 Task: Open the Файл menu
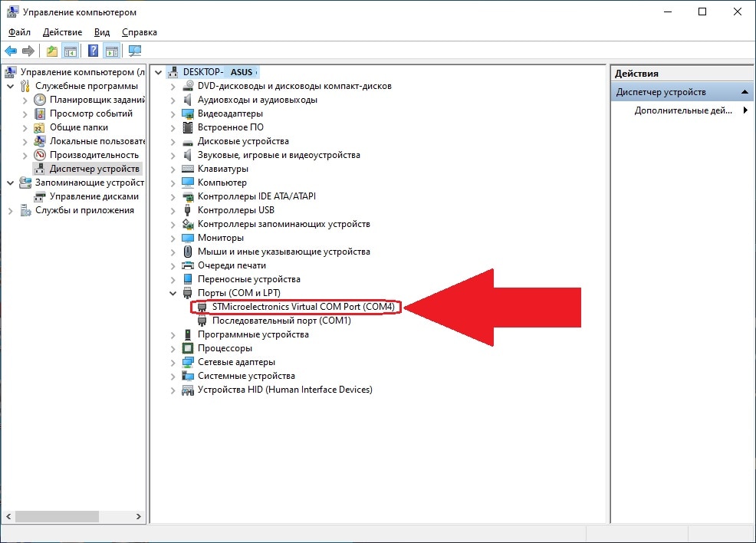(19, 32)
